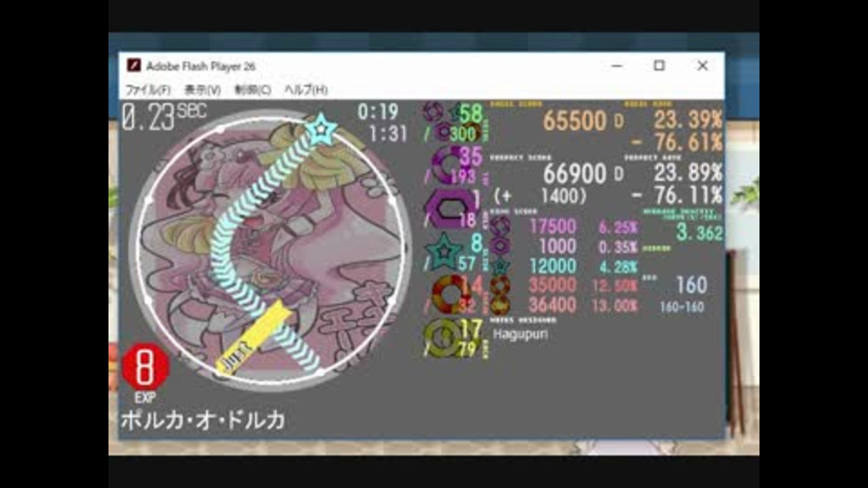This screenshot has width=868, height=488.
Task: Click the song title ポルカ・オ・ドルカ
Action: 203,420
